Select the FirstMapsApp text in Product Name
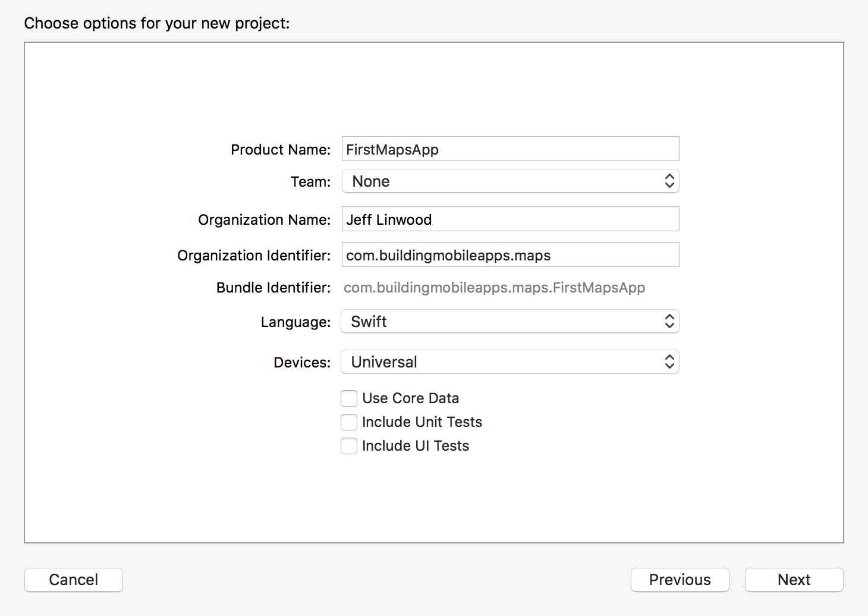 (392, 149)
